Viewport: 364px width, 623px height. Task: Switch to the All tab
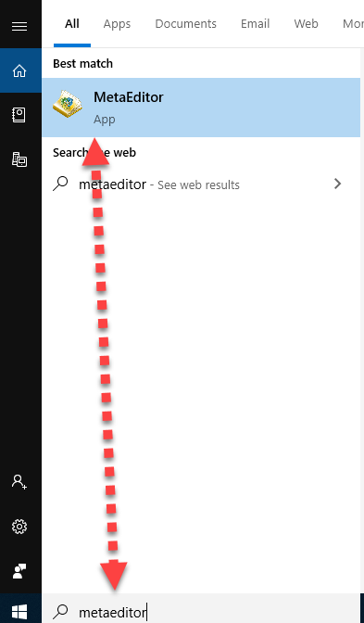coord(72,24)
